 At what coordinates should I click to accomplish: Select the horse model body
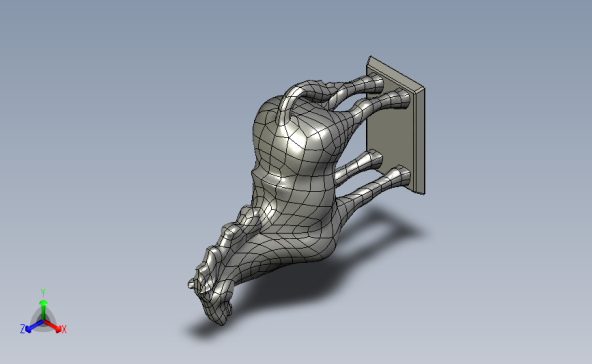[x=298, y=189]
